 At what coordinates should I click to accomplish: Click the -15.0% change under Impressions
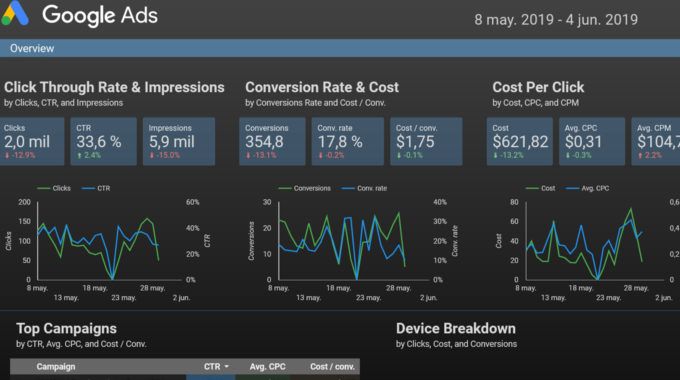(x=165, y=155)
